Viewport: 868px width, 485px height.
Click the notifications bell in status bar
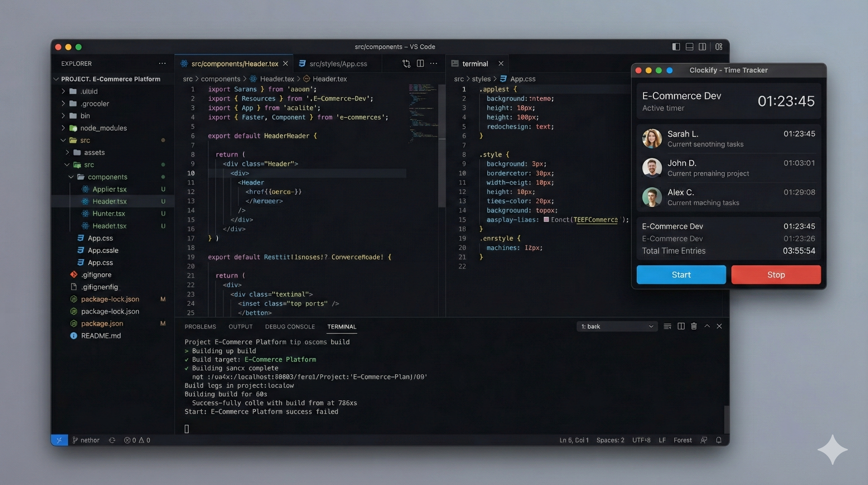coord(719,440)
